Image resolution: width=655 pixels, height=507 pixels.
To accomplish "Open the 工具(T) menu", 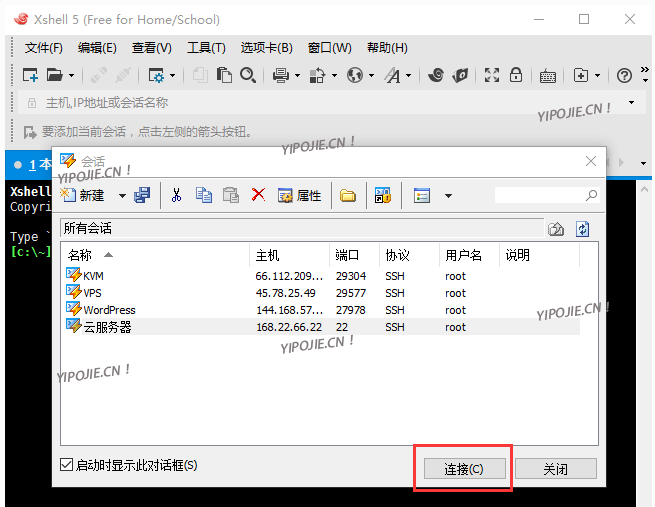I will 206,48.
